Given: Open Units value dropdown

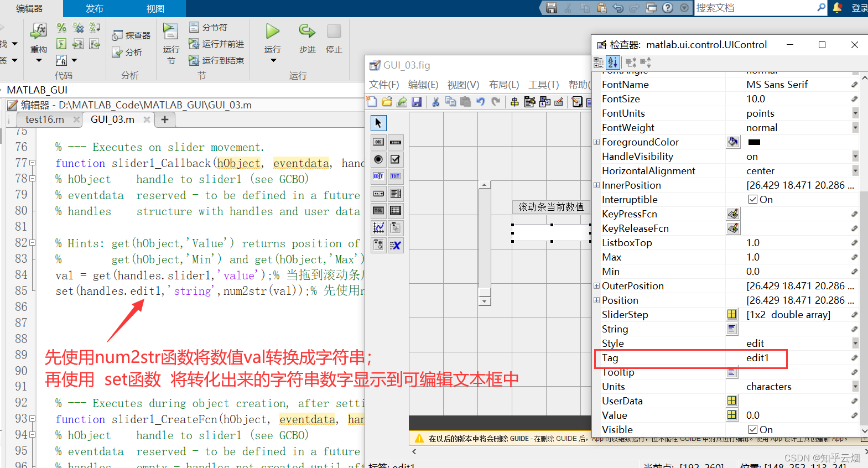Looking at the screenshot, I should pos(855,386).
